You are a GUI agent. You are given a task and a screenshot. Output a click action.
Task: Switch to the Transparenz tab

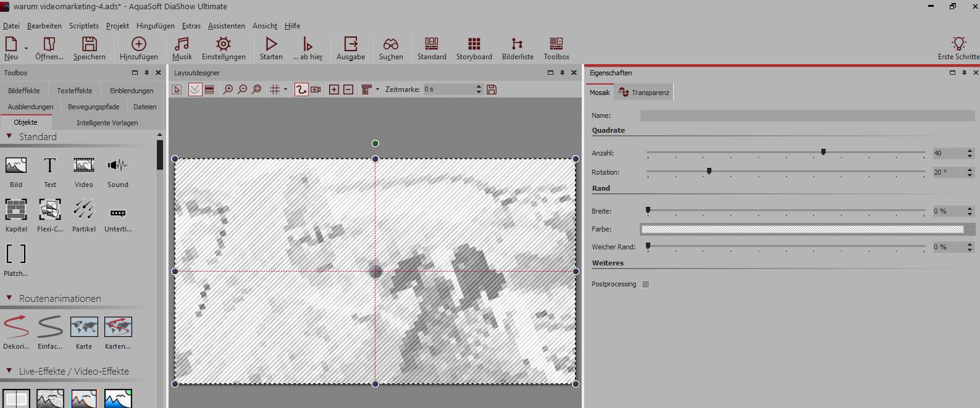pyautogui.click(x=645, y=93)
